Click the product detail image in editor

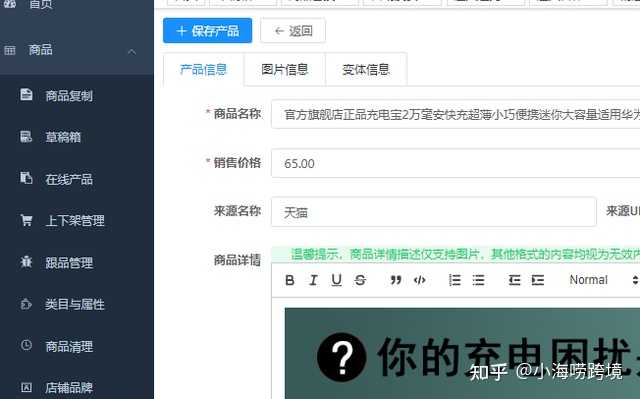click(462, 353)
